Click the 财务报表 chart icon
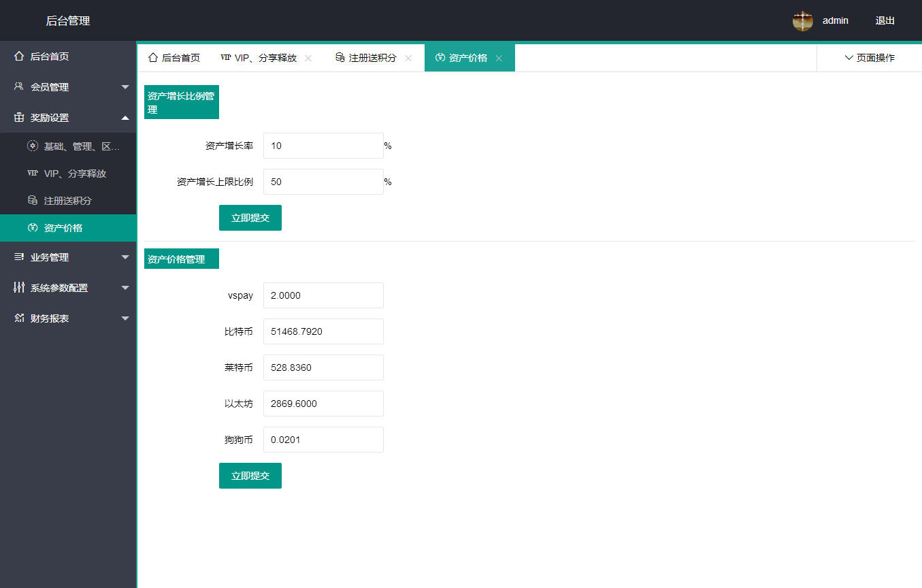The width and height of the screenshot is (922, 588). point(19,318)
